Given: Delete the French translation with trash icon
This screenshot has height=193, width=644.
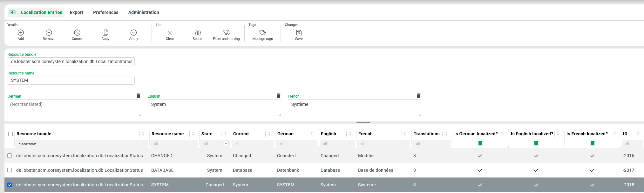Looking at the screenshot, I should point(418,96).
